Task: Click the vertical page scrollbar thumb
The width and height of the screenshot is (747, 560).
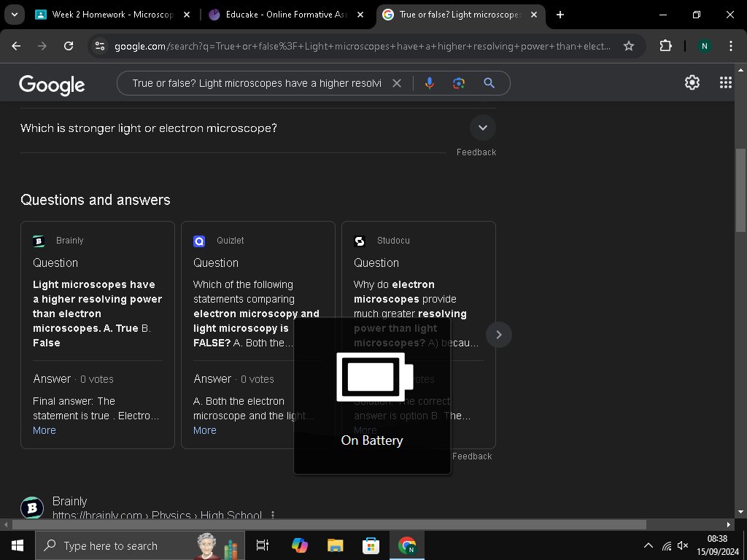Action: (741, 190)
